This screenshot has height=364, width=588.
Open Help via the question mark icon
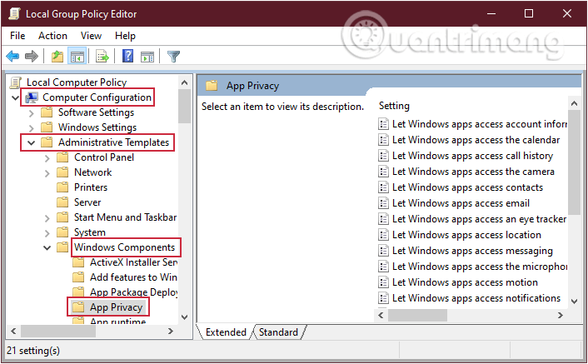[128, 57]
